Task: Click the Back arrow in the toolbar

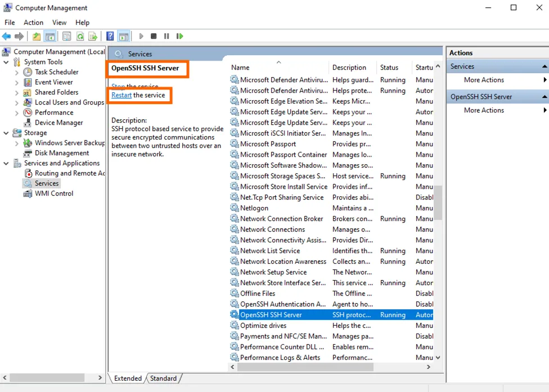Action: click(6, 36)
